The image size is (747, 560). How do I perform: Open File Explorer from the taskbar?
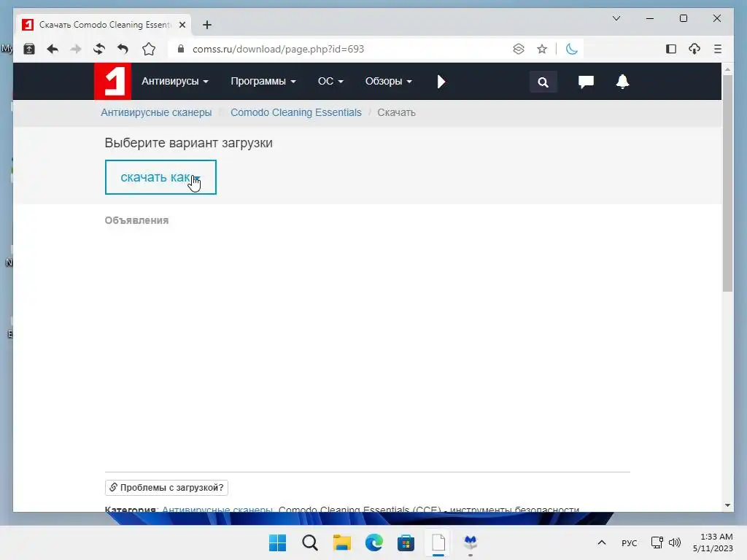(x=341, y=542)
